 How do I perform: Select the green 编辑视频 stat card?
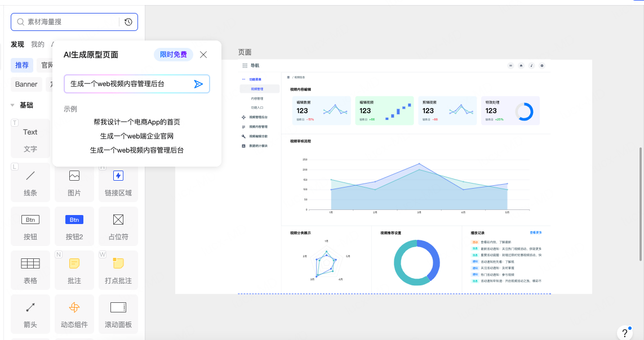[x=384, y=111]
